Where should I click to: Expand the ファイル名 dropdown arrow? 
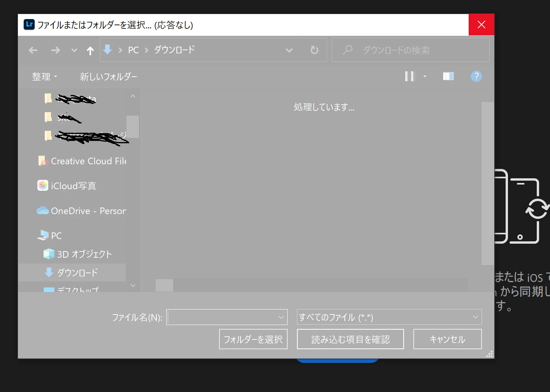[281, 317]
